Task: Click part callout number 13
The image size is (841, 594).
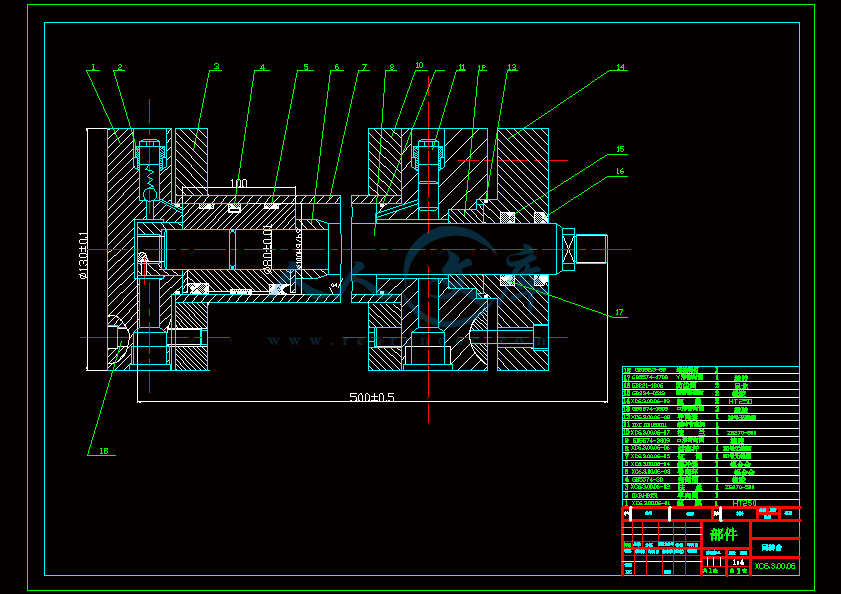Action: (x=512, y=67)
